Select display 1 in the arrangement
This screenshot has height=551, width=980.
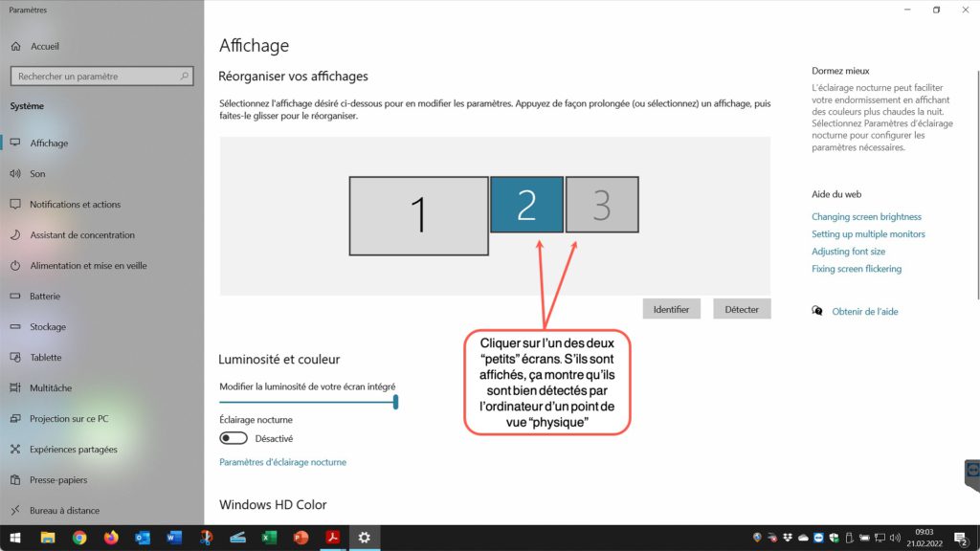click(x=418, y=215)
